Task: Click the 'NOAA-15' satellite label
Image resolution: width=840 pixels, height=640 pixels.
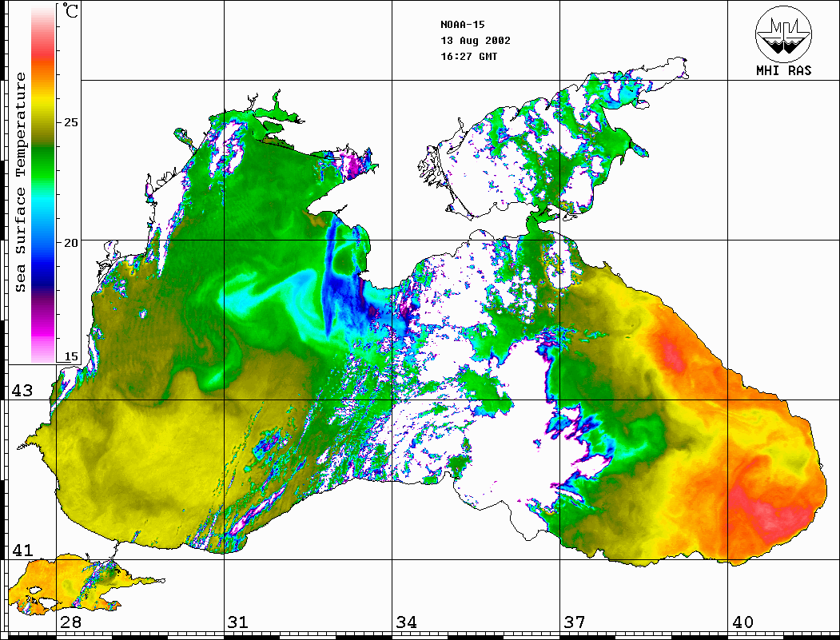Action: (x=463, y=25)
